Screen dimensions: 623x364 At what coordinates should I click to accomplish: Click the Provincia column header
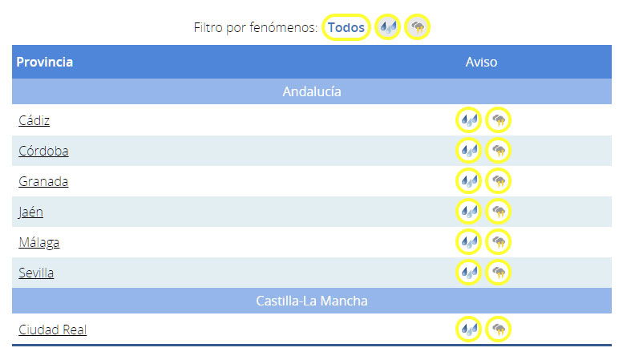(x=45, y=62)
